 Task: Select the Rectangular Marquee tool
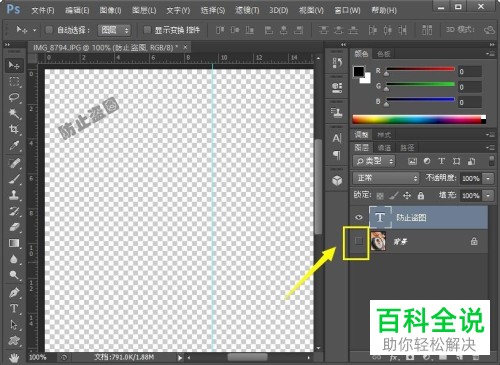(14, 81)
